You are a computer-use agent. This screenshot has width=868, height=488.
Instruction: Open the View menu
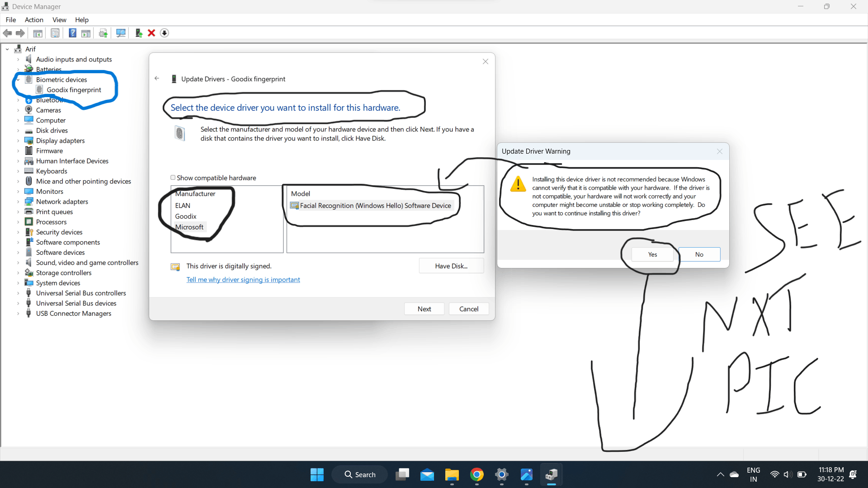tap(59, 20)
